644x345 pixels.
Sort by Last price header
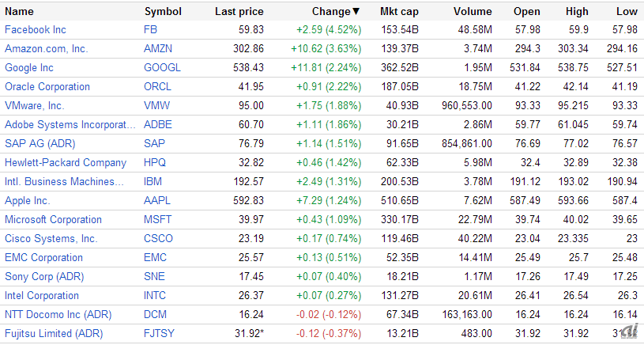pyautogui.click(x=239, y=12)
